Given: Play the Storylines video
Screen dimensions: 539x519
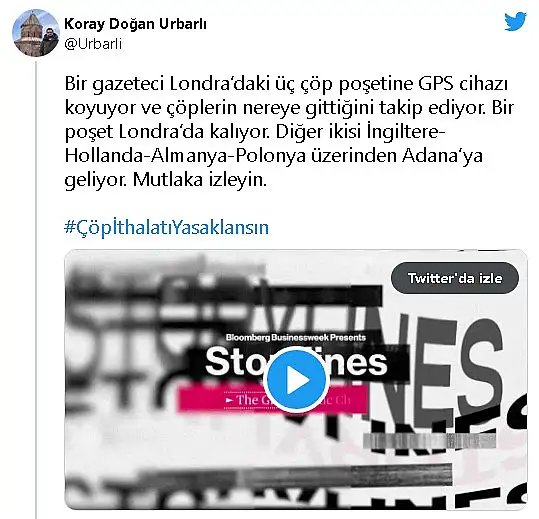Looking at the screenshot, I should click(296, 380).
